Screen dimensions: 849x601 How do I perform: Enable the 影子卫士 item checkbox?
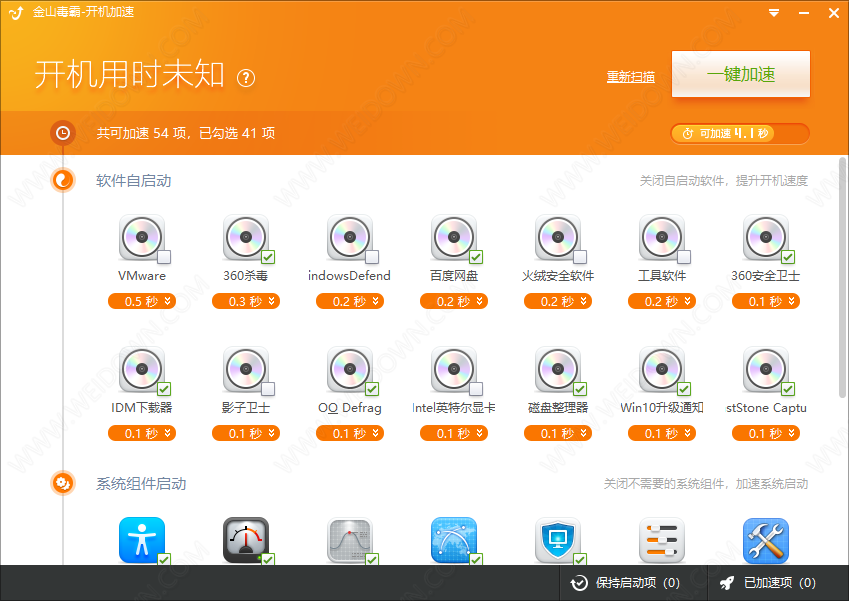[x=268, y=389]
